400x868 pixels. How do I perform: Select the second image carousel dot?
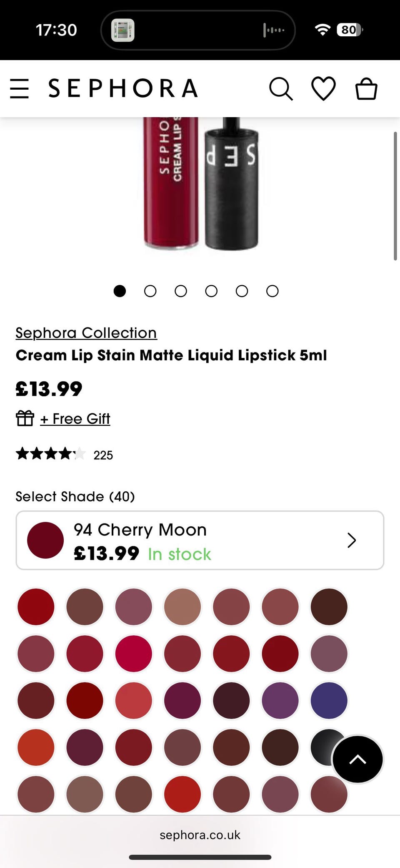point(150,291)
